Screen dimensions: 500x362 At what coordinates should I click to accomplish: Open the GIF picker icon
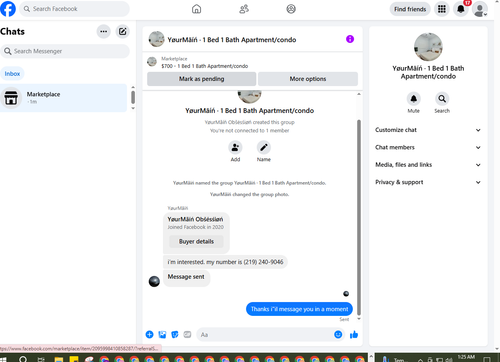coord(187,334)
